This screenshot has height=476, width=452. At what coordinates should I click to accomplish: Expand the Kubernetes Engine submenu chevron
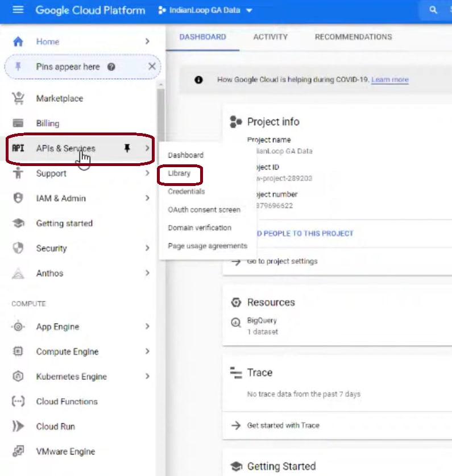coord(147,376)
